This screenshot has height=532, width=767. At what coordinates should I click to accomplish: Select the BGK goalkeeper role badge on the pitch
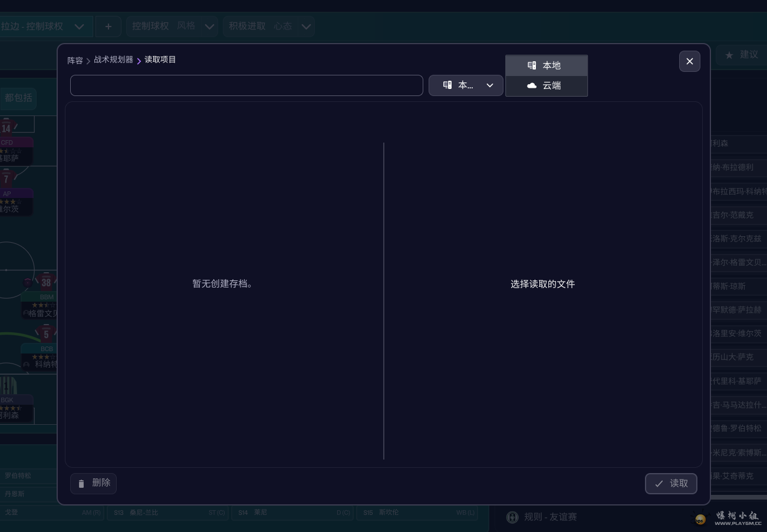(7, 400)
